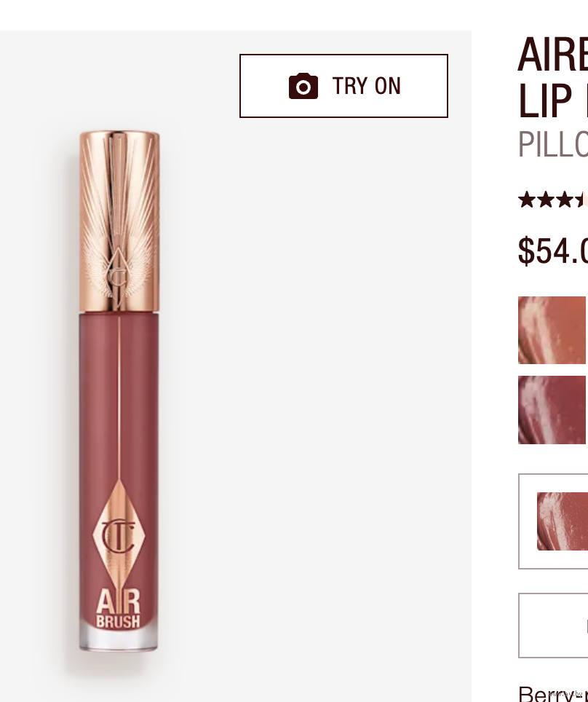
Task: Click the PILLO shade name subtitle
Action: click(553, 144)
